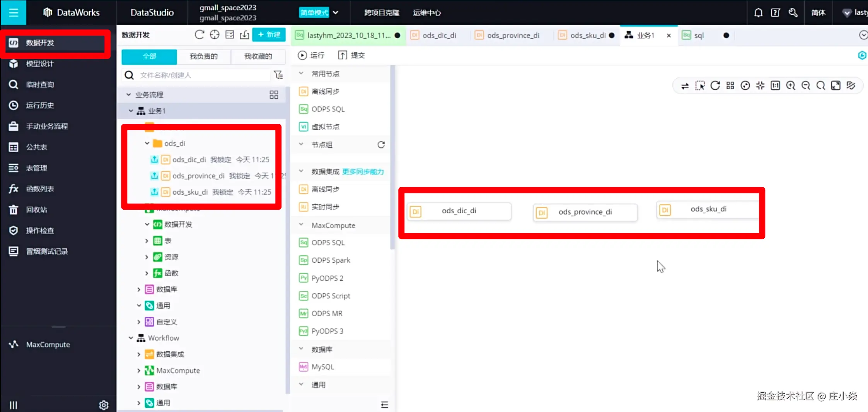Apply auto-layout grid on canvas
The width and height of the screenshot is (868, 412).
tap(730, 86)
